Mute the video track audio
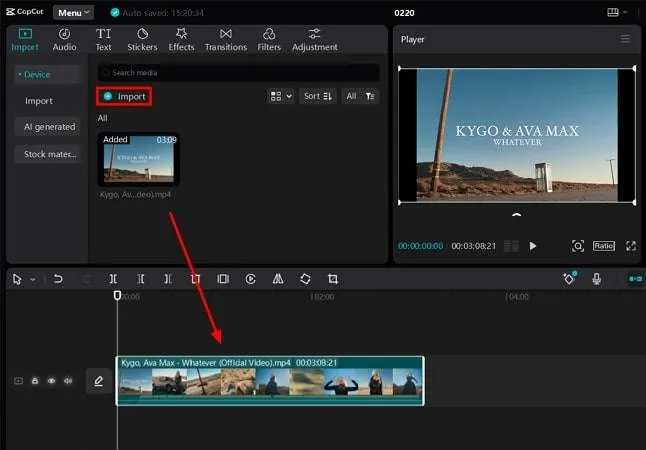The width and height of the screenshot is (646, 450). [x=68, y=381]
